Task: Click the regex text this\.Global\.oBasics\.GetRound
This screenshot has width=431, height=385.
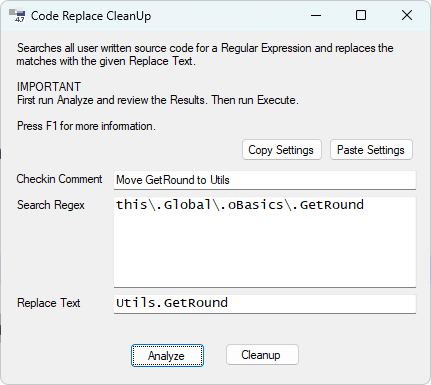Action: click(x=239, y=205)
